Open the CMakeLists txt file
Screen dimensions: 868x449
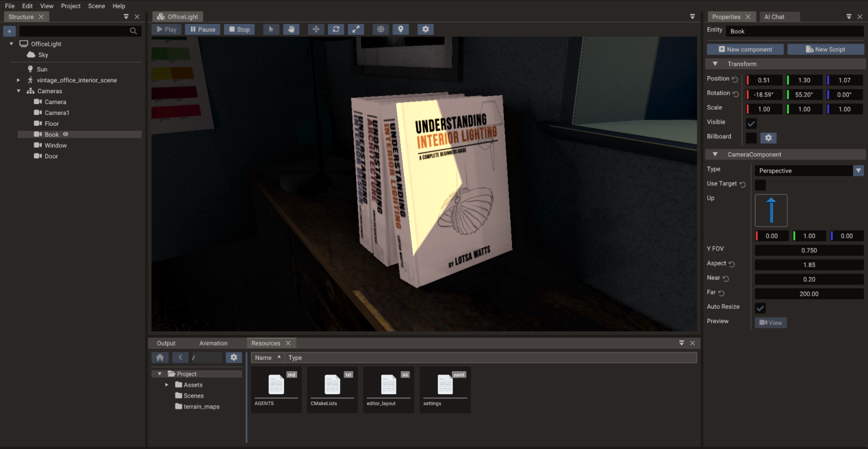[x=332, y=390]
